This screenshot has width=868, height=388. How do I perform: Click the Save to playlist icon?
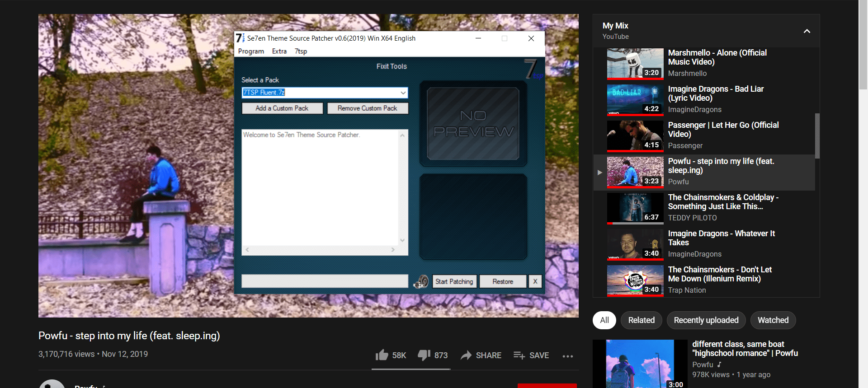click(x=519, y=355)
